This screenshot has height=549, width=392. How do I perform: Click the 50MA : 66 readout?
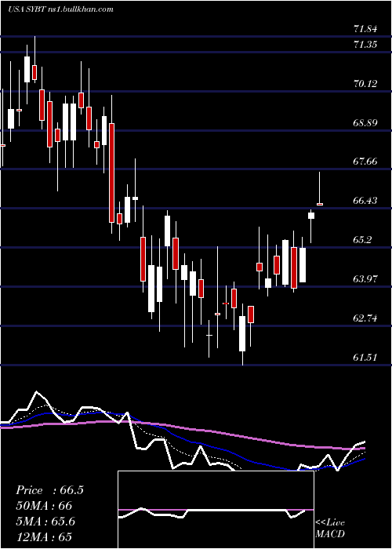(x=44, y=506)
